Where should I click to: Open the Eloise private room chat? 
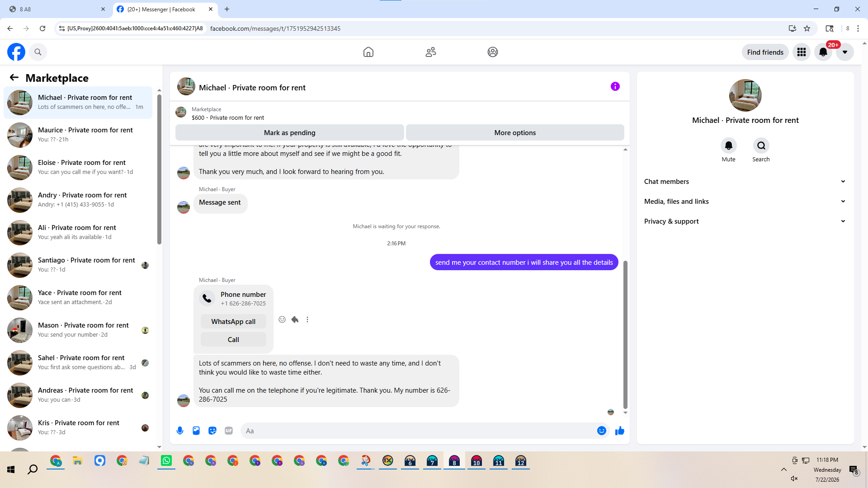[x=78, y=167]
